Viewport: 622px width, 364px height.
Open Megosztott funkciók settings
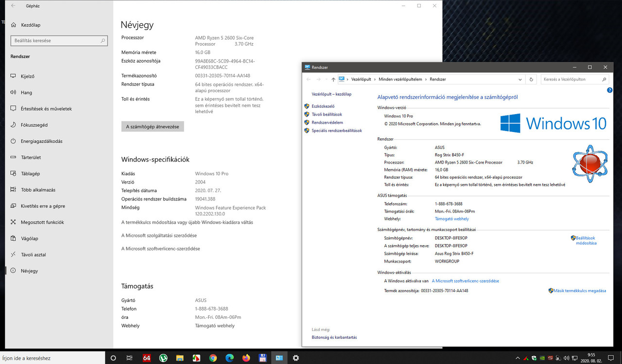pos(42,222)
